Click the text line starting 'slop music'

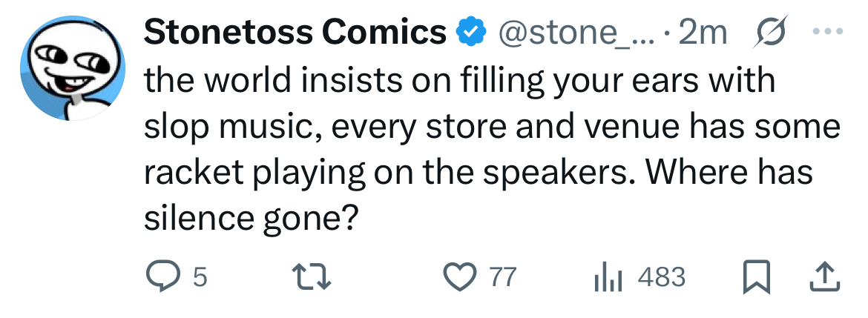[492, 127]
